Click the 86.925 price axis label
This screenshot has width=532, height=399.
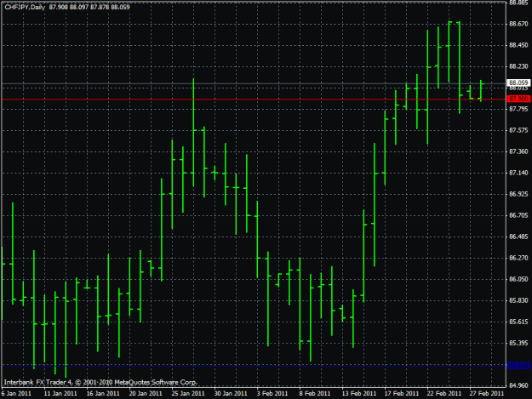pyautogui.click(x=518, y=194)
